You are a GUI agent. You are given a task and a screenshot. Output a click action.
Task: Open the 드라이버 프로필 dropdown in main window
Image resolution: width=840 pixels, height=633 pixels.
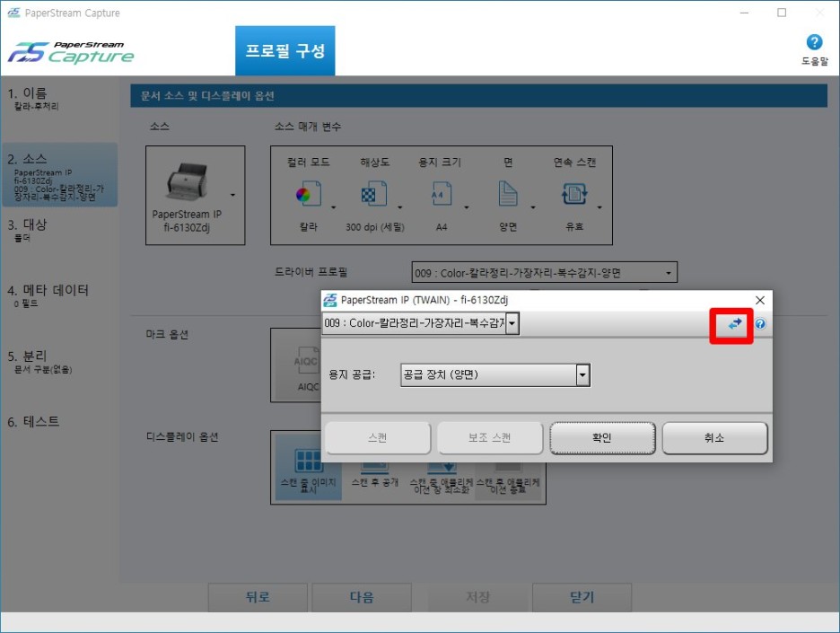pos(544,272)
